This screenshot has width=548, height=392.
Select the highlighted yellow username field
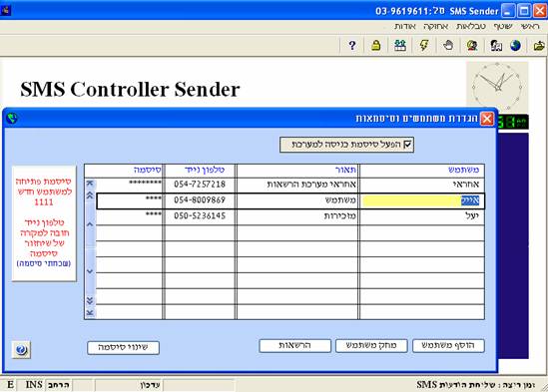pos(422,200)
